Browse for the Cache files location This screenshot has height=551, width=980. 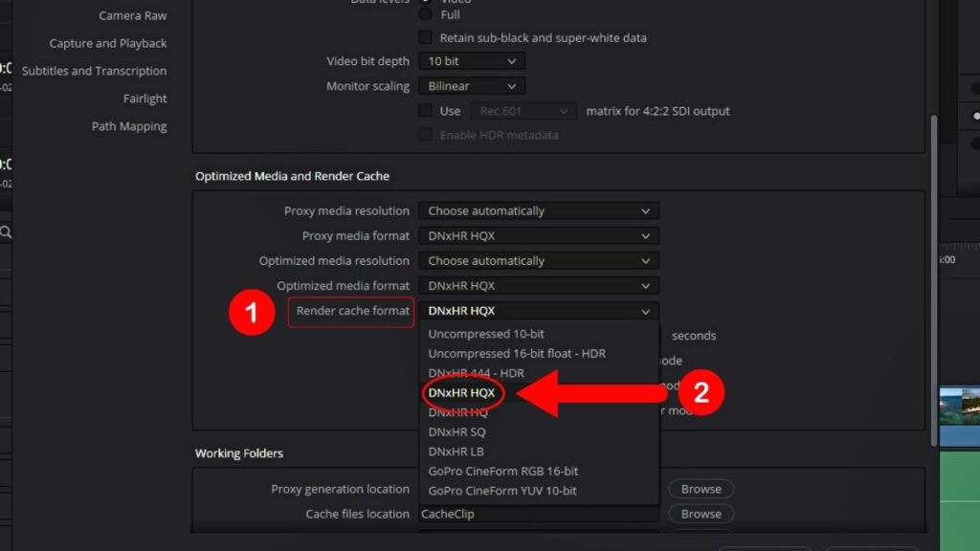click(x=701, y=514)
